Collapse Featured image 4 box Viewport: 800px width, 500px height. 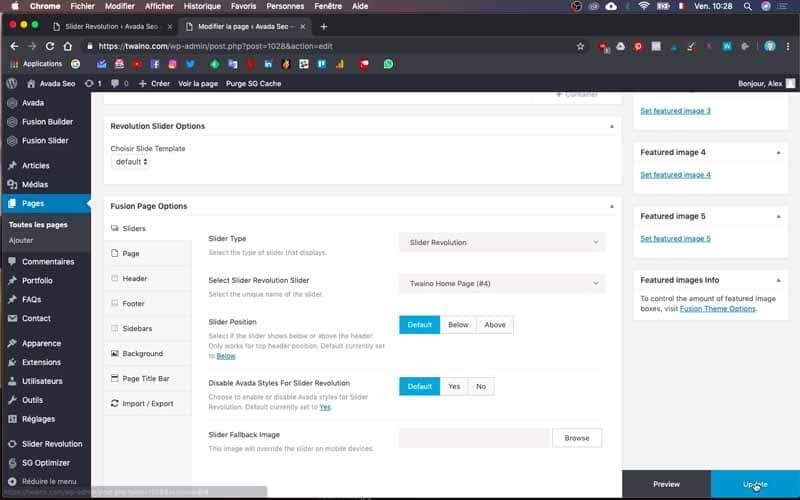pos(778,152)
